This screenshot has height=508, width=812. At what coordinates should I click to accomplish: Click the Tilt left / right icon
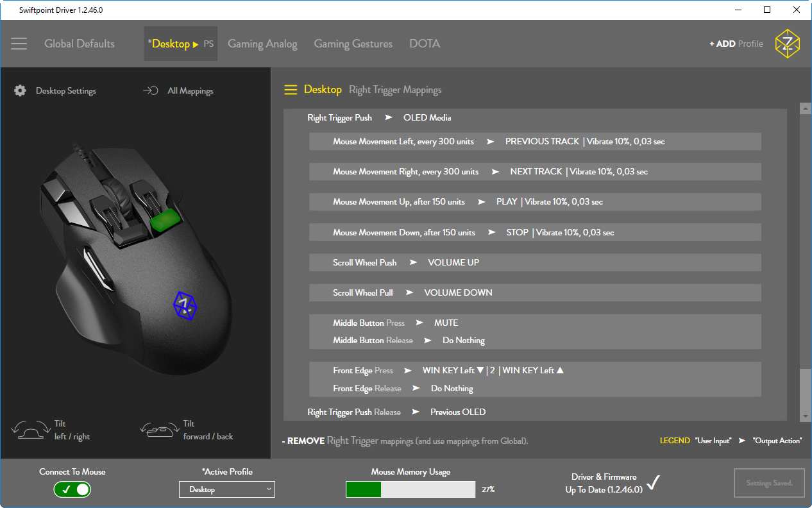click(x=31, y=430)
